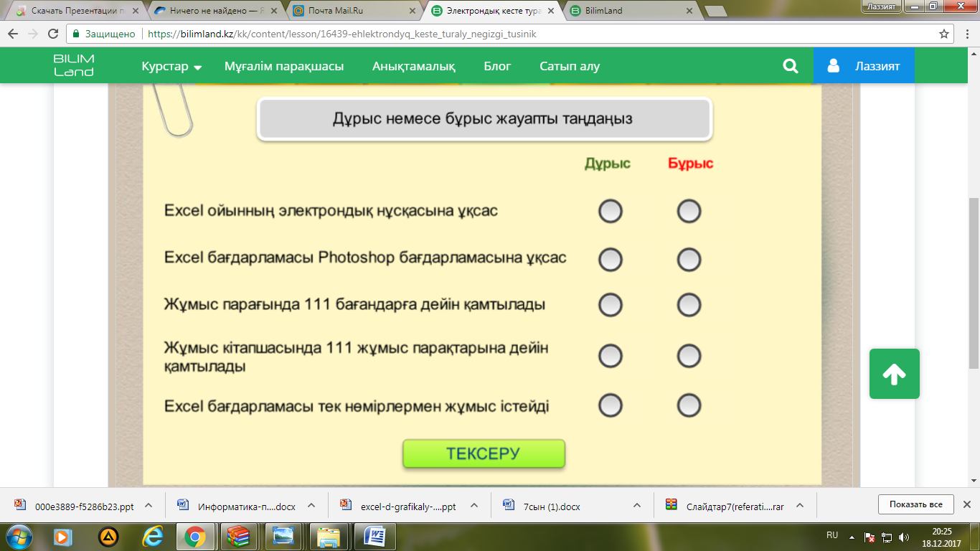This screenshot has height=551, width=980.
Task: Select Дұрыс for the Photoshop statement
Action: pos(611,259)
